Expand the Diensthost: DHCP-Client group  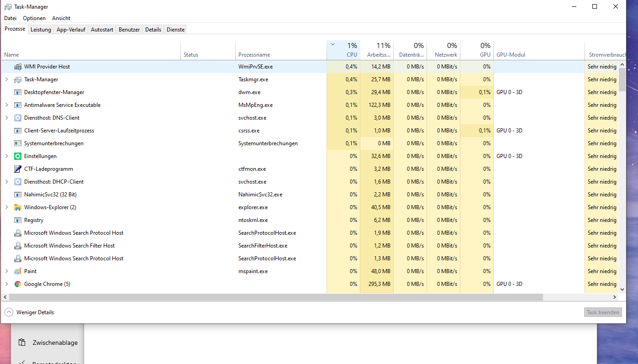(x=6, y=182)
